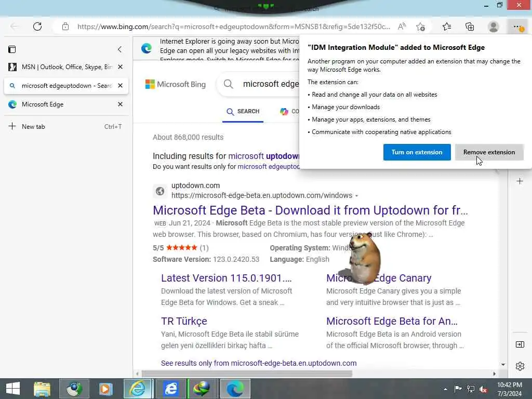Viewport: 532px width, 399px height.
Task: Click the sidebar plus add icon
Action: (x=520, y=181)
